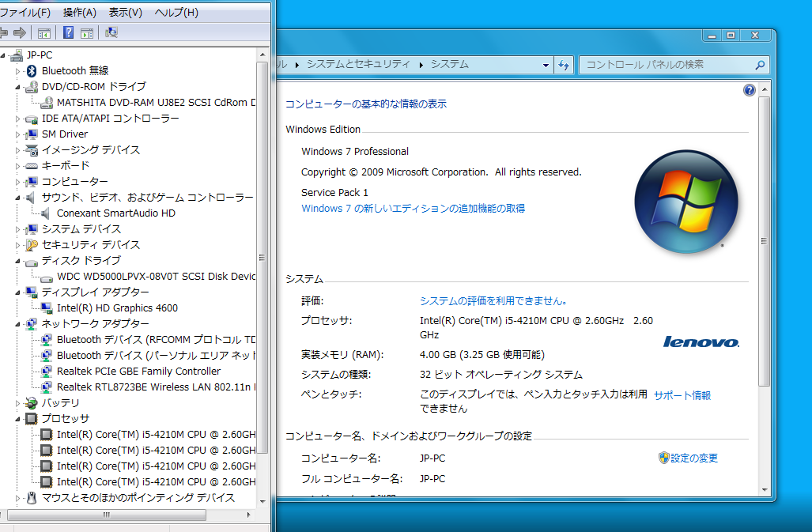
Task: Select the Bluetooth 無線 icon
Action: click(32, 71)
